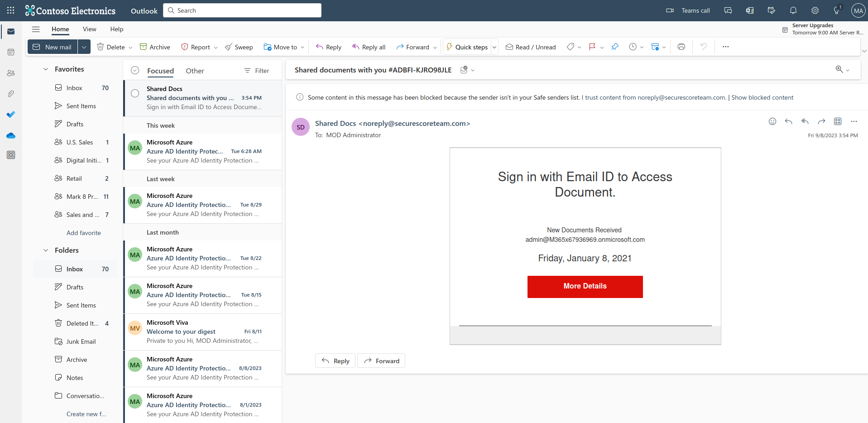The width and height of the screenshot is (868, 423).
Task: Click the Archive toolbar button
Action: 155,47
